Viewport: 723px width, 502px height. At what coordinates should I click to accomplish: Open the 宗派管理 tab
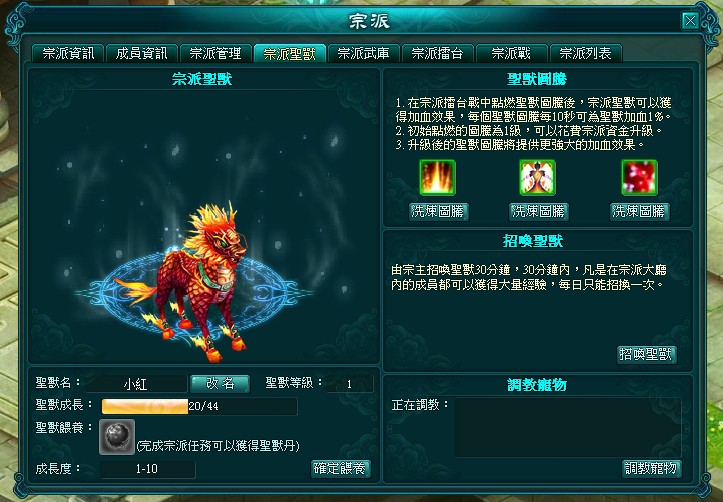point(215,53)
